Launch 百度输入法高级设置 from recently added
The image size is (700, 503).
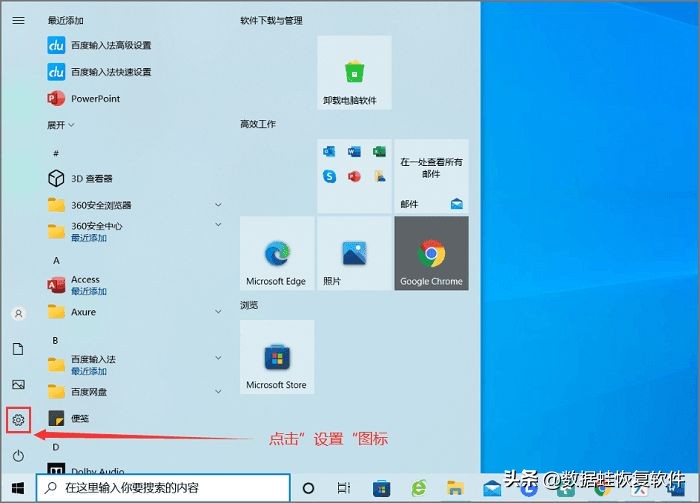click(x=99, y=45)
